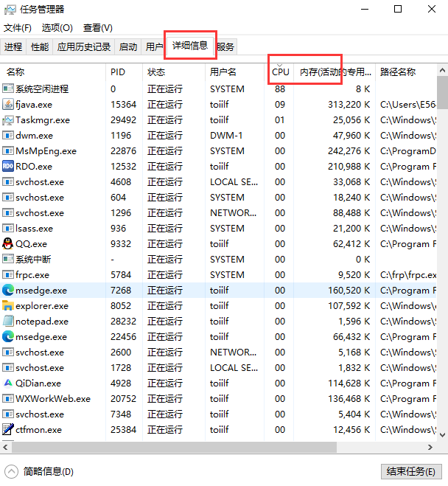The height and width of the screenshot is (486, 448).
Task: Click the QQ.exe penguin icon
Action: pos(8,243)
